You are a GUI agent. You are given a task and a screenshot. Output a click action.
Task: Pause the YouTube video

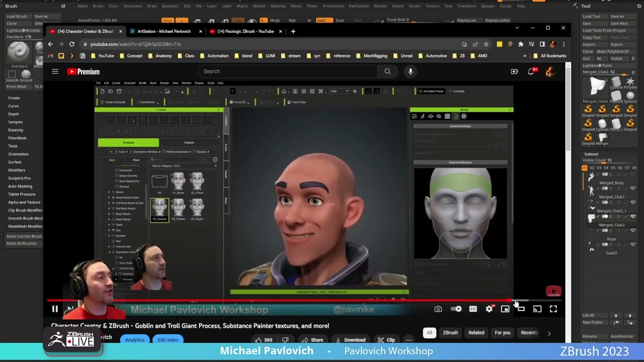pos(55,309)
